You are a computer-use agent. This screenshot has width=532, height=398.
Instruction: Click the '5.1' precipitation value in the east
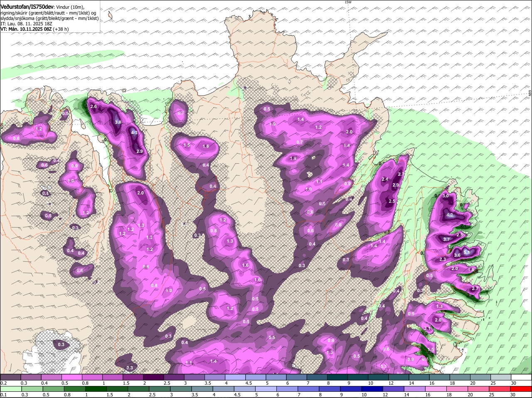tap(466, 252)
